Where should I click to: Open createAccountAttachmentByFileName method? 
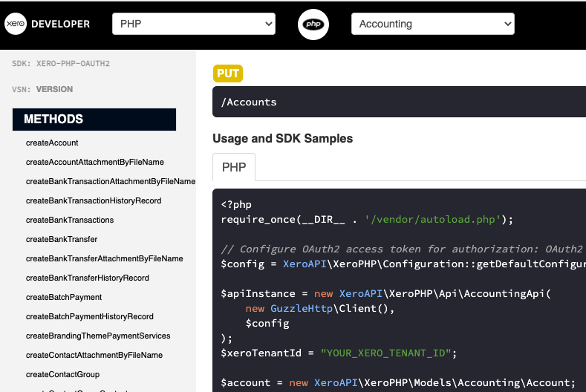click(x=95, y=162)
